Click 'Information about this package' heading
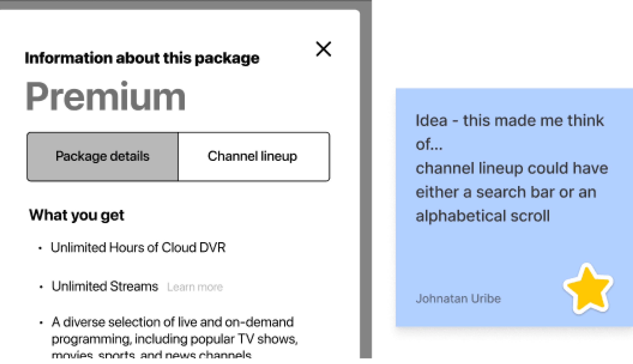Image resolution: width=633 pixels, height=364 pixels. coord(142,59)
